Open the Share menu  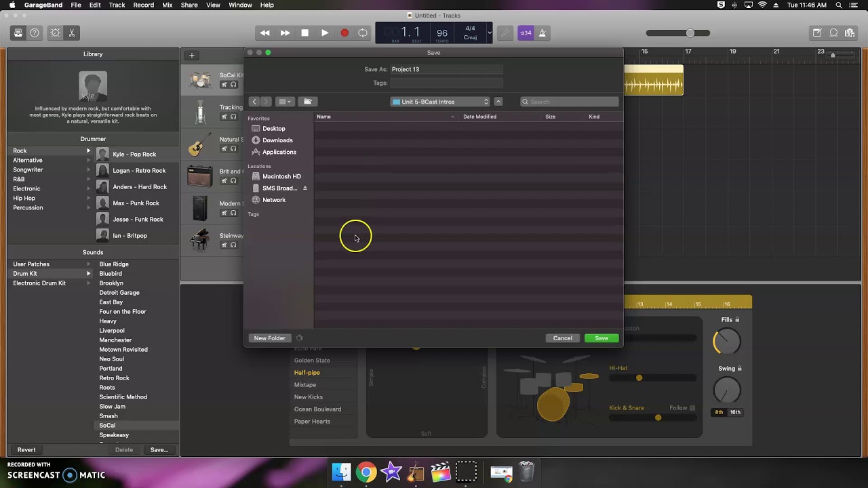(189, 5)
